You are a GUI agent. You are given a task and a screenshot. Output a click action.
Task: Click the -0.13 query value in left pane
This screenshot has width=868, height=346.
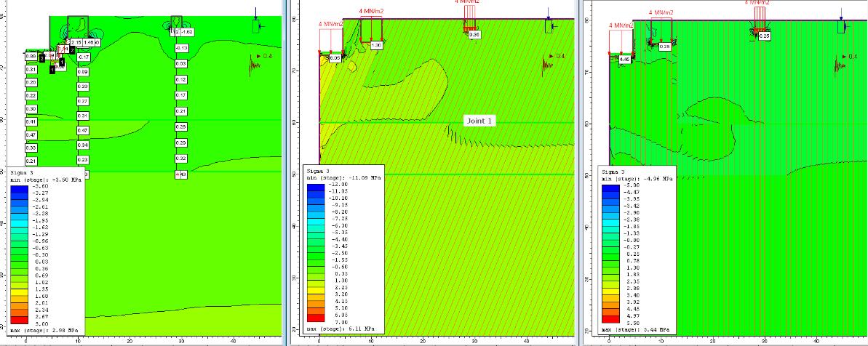tap(181, 49)
